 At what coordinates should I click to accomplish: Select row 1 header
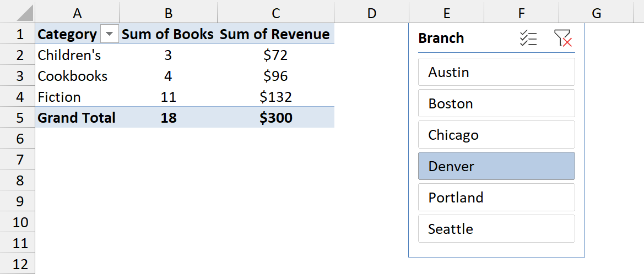(x=18, y=34)
